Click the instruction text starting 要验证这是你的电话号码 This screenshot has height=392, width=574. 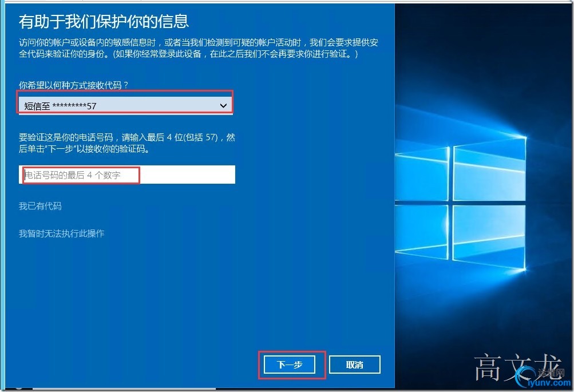(x=126, y=143)
